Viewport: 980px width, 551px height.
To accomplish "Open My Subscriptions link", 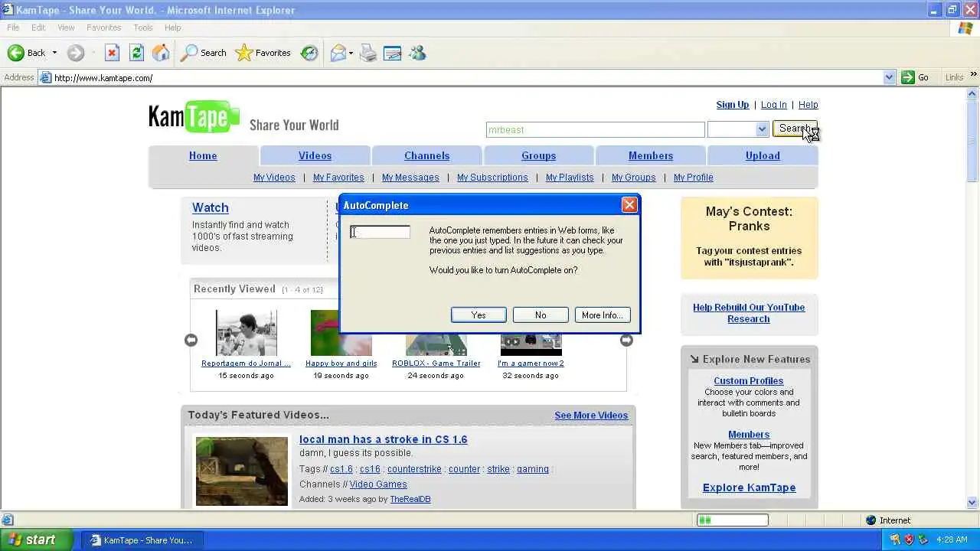I will [x=492, y=178].
